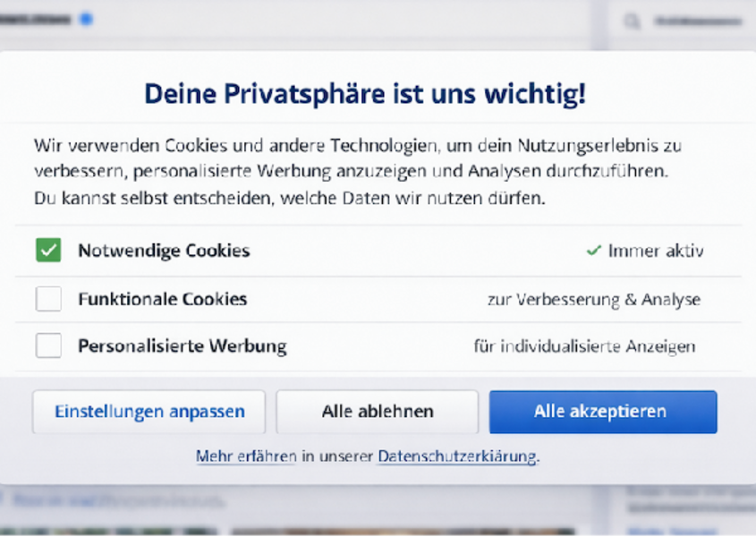
Task: Click the zur Verbesserung & Analyse text
Action: coord(594,300)
